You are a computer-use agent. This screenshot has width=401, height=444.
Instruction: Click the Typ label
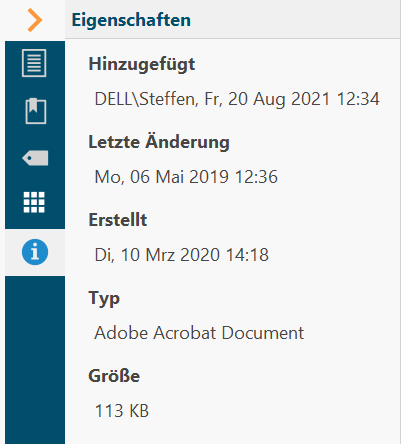pyautogui.click(x=104, y=299)
